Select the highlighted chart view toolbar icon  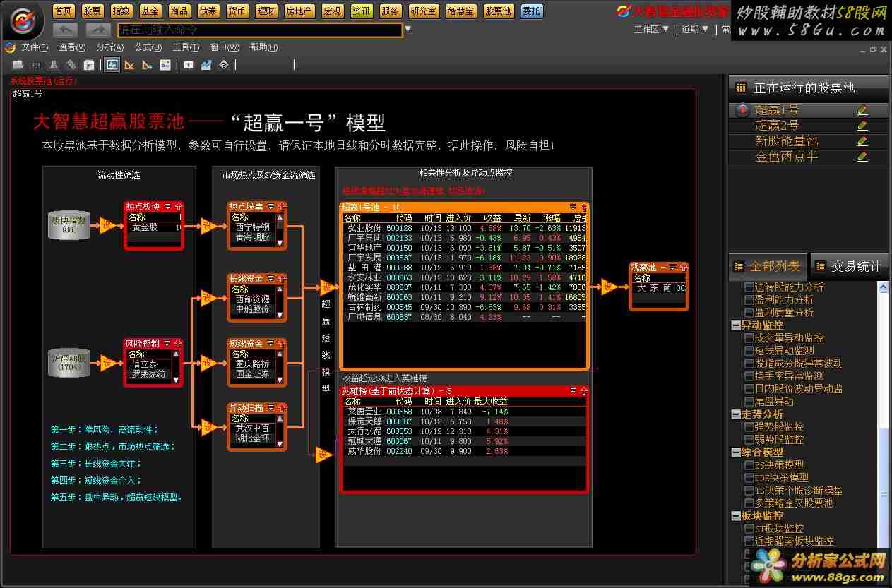click(x=112, y=65)
